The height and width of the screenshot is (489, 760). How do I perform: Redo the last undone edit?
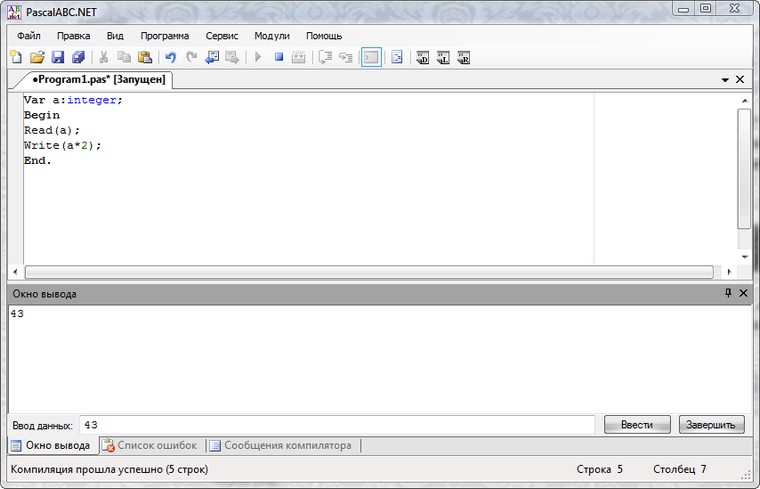[191, 57]
